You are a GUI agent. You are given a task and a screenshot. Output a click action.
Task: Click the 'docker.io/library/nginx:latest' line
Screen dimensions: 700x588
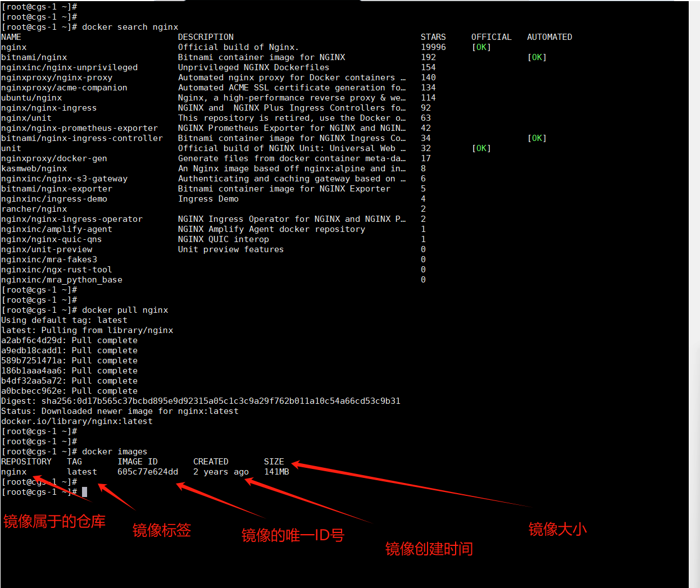pos(77,421)
